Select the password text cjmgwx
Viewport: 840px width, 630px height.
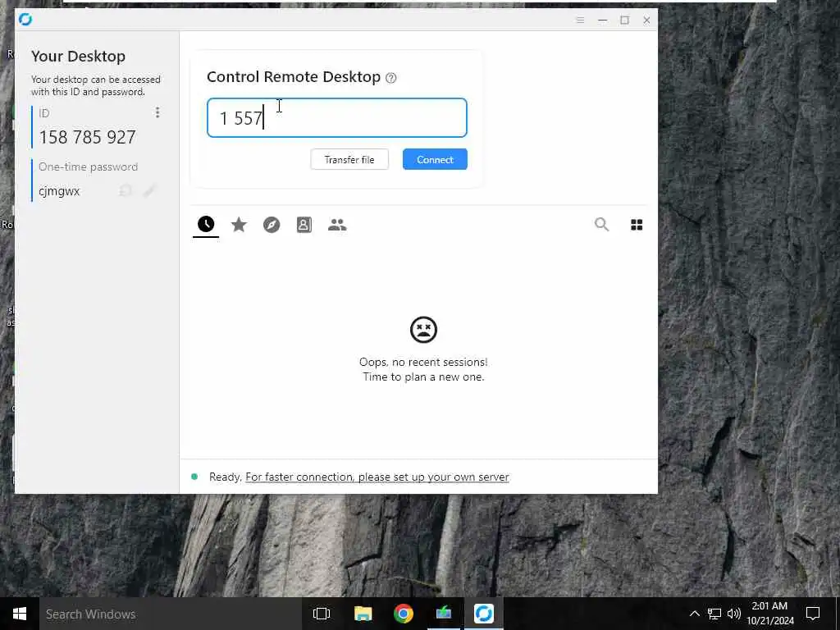coord(59,191)
